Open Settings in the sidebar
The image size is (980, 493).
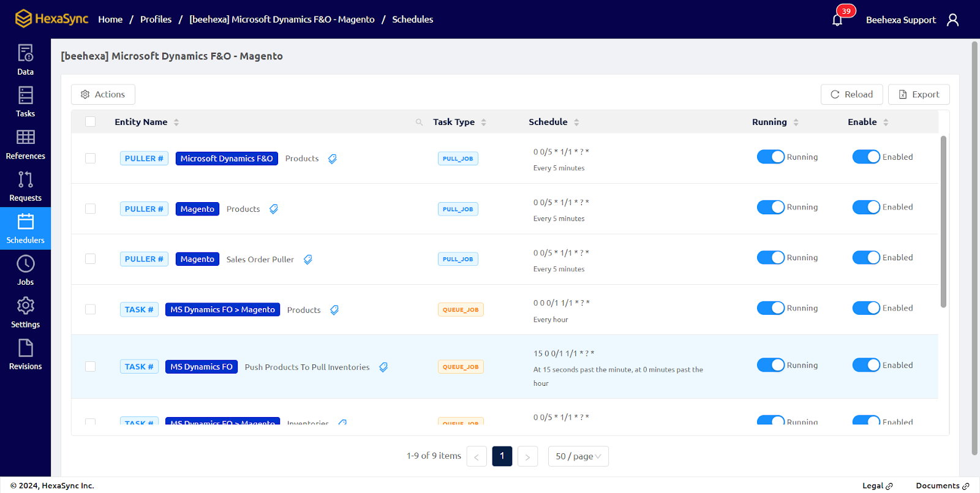coord(25,312)
